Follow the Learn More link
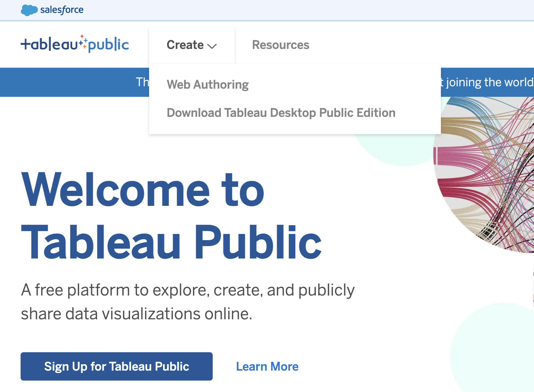The image size is (534, 392). [x=267, y=367]
